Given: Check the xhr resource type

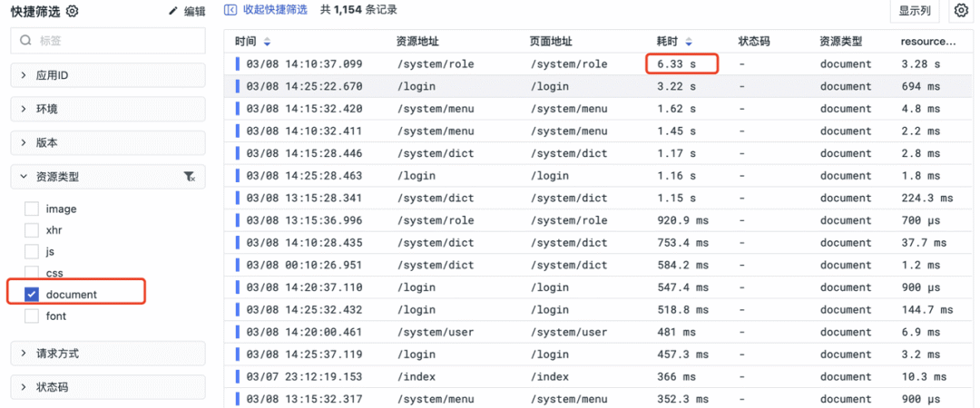Looking at the screenshot, I should point(31,230).
